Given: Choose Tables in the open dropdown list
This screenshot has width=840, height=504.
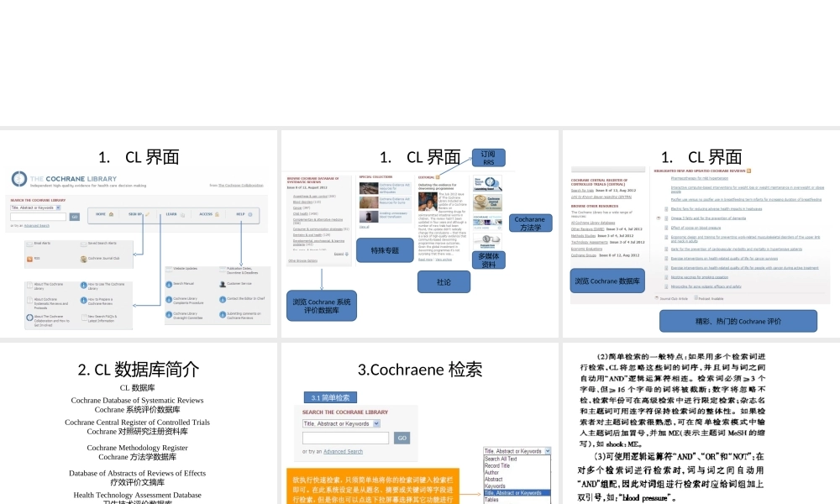Looking at the screenshot, I should click(491, 500).
